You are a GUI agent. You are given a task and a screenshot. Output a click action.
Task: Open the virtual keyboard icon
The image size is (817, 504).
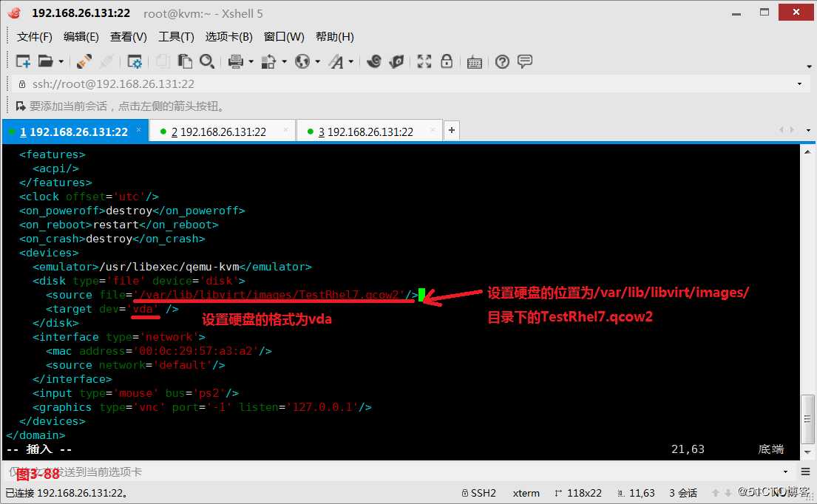(474, 62)
